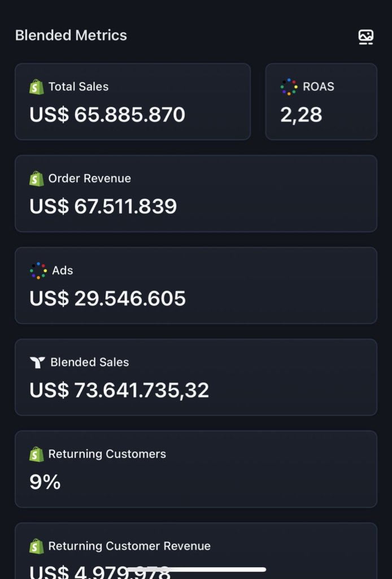Click the image export icon beside Blended Metrics

(366, 37)
